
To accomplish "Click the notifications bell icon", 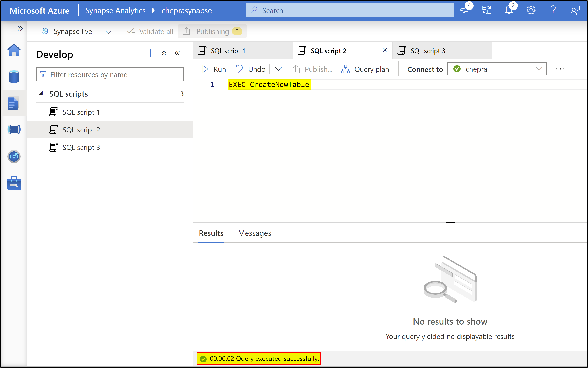I will 509,10.
